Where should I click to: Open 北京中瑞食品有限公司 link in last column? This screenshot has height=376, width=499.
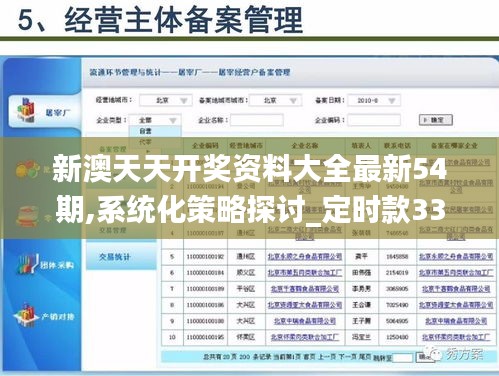(456, 321)
